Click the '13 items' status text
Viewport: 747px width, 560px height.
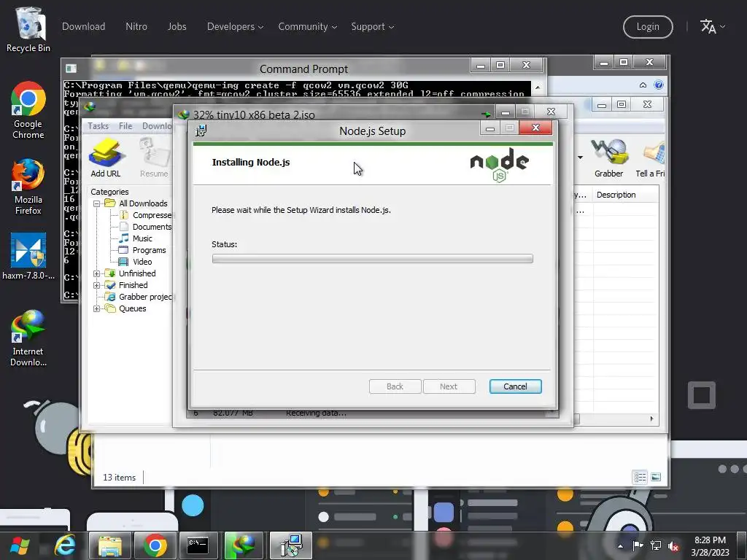click(x=119, y=477)
